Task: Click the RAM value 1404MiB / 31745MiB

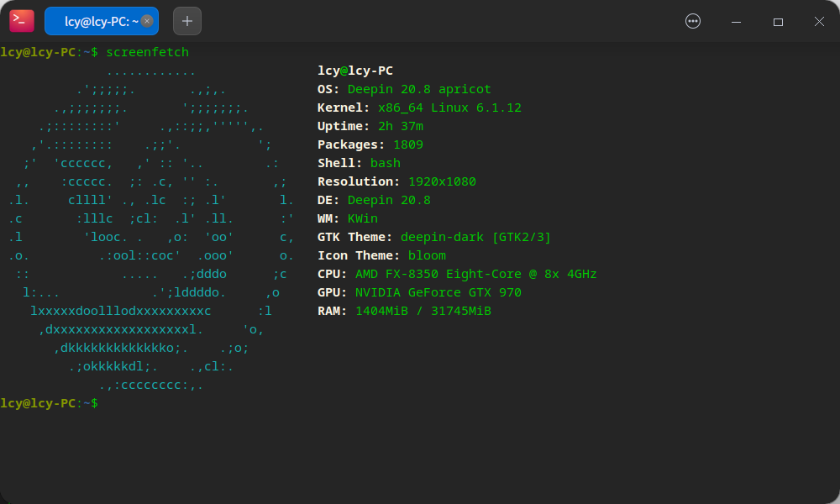Action: tap(423, 311)
